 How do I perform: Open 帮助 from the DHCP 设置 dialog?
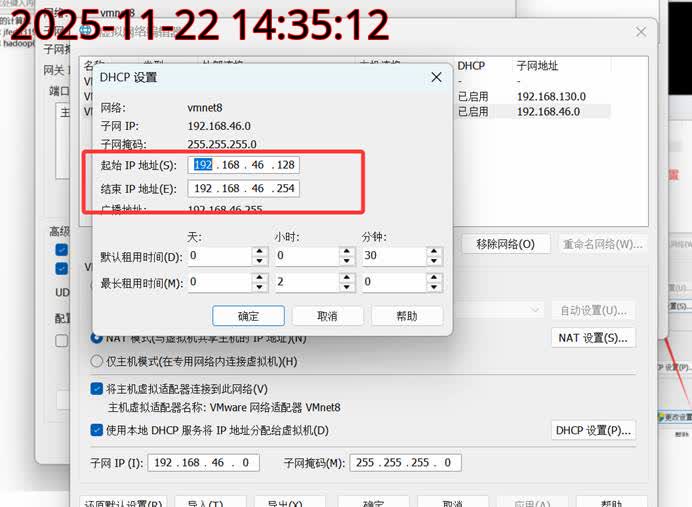407,316
